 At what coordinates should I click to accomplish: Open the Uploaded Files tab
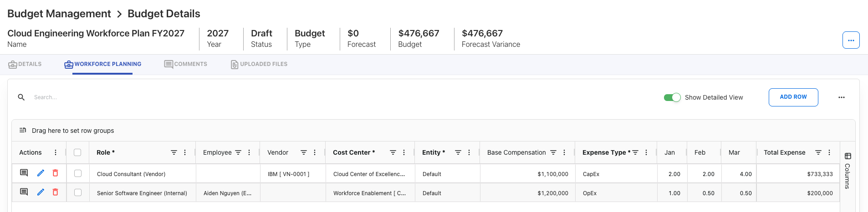pyautogui.click(x=259, y=64)
